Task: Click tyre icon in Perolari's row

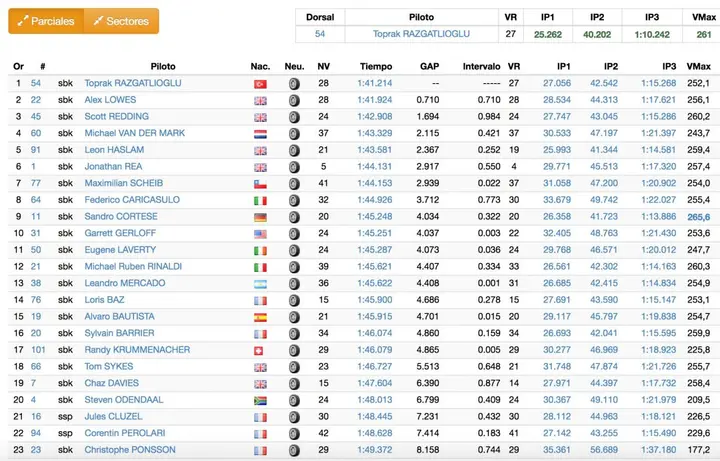Action: [x=294, y=434]
